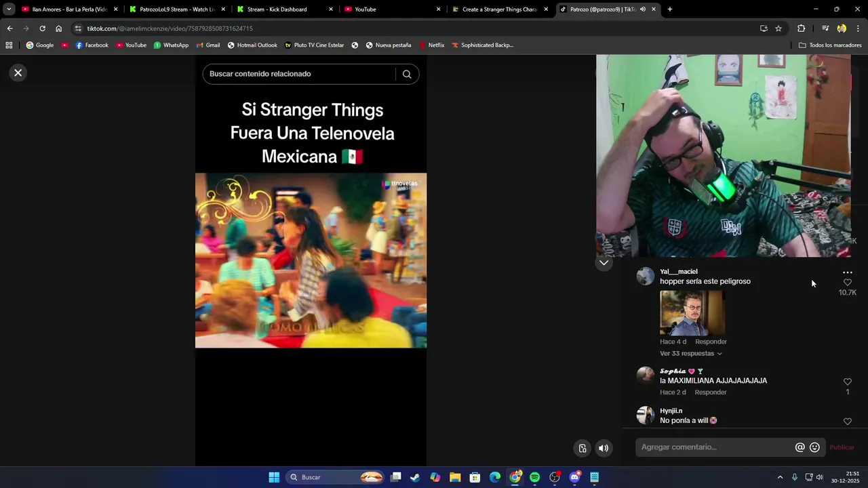
Task: Open Hynjii.n's profile avatar
Action: point(646,415)
